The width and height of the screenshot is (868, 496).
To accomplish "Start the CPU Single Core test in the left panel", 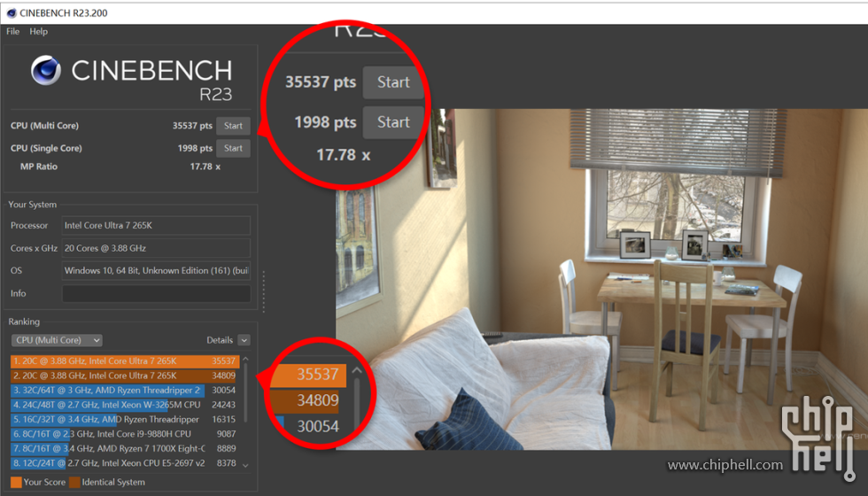I will click(233, 148).
